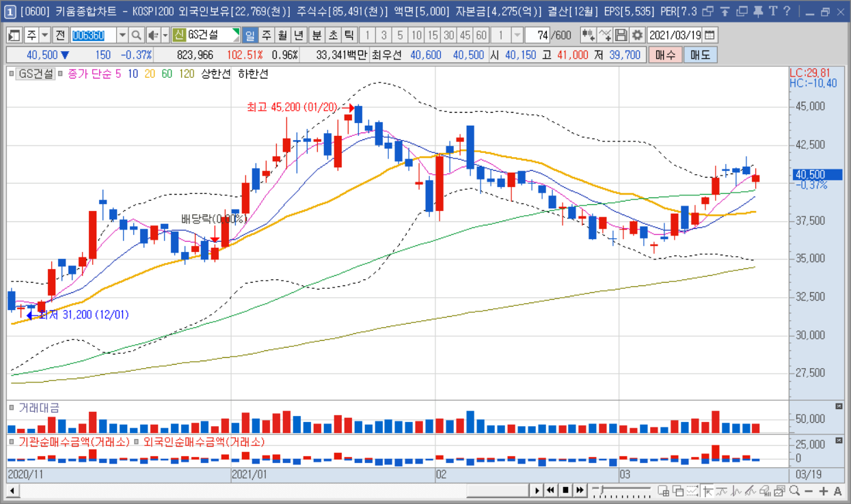851x504 pixels.
Task: Click the stop button in the bottom chart controls
Action: click(x=565, y=490)
